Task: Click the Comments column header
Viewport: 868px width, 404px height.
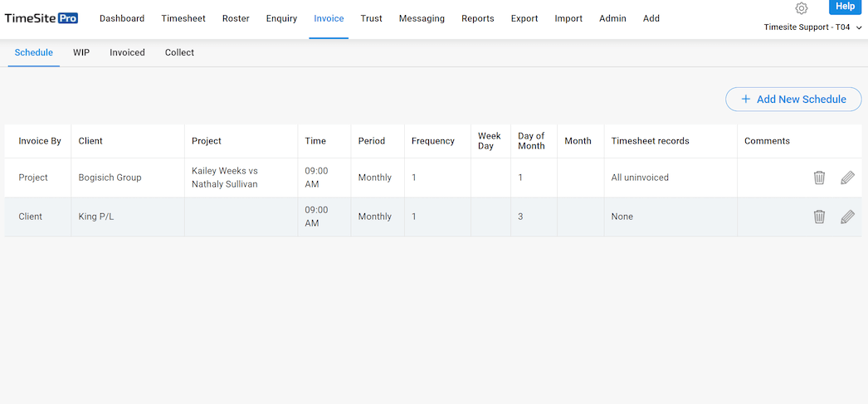Action: click(x=767, y=141)
